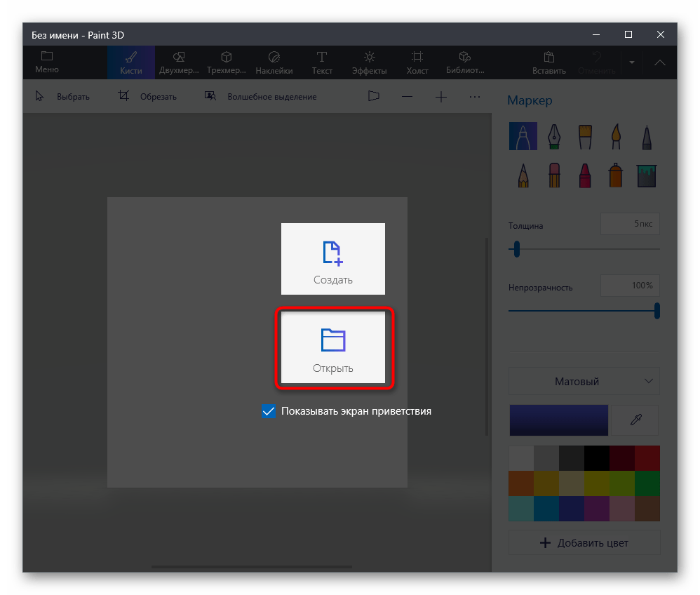Select the calligraphy pen brush
The height and width of the screenshot is (595, 700).
pos(554,136)
